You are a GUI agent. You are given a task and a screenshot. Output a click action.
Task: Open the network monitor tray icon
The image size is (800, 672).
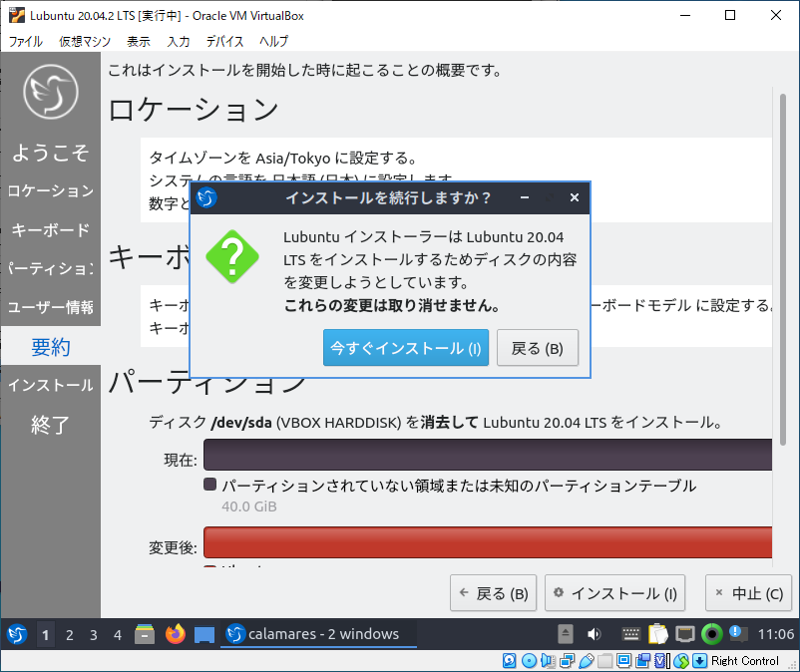tap(684, 634)
